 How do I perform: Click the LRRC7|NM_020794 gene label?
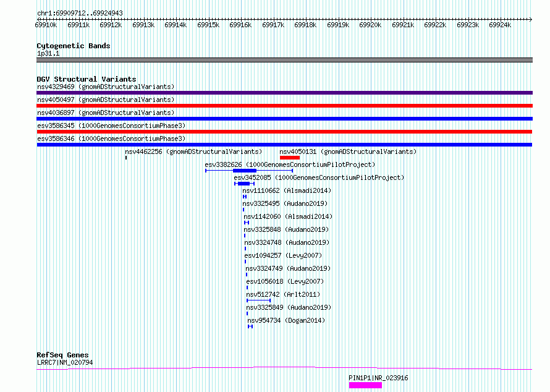65,362
